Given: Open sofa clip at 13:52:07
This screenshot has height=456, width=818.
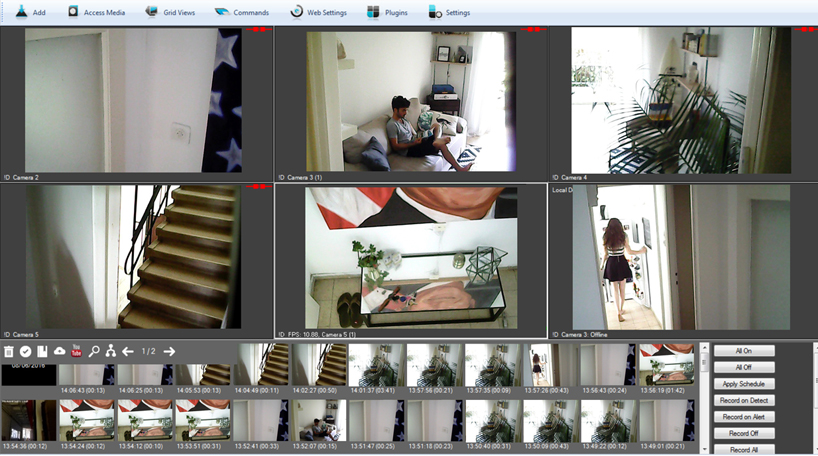Looking at the screenshot, I should 319,421.
